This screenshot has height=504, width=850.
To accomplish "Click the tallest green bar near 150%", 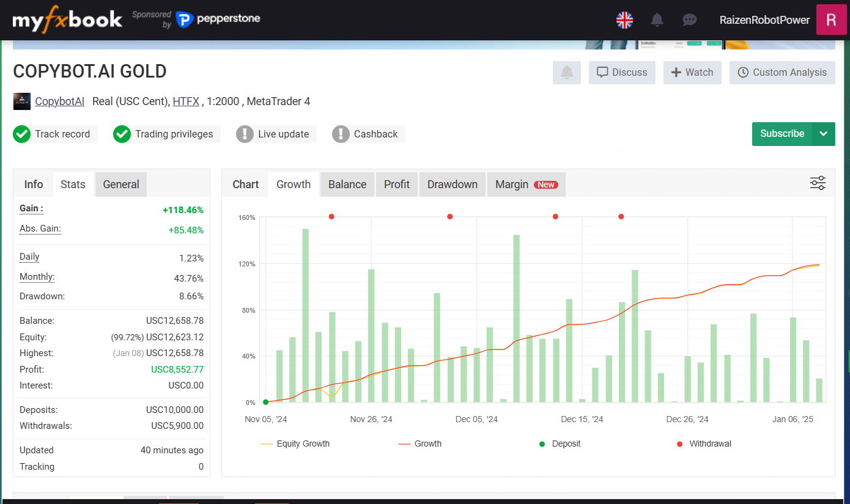I will [305, 315].
